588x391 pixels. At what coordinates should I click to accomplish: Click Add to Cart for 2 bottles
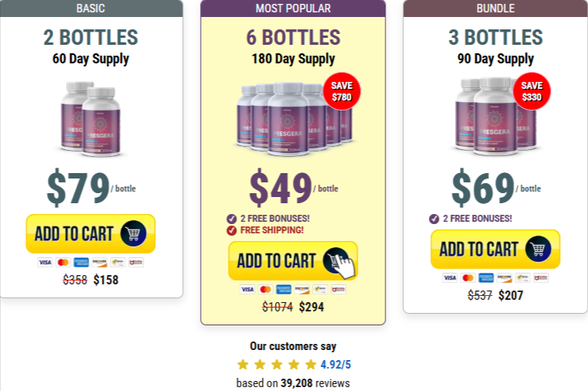click(x=90, y=233)
